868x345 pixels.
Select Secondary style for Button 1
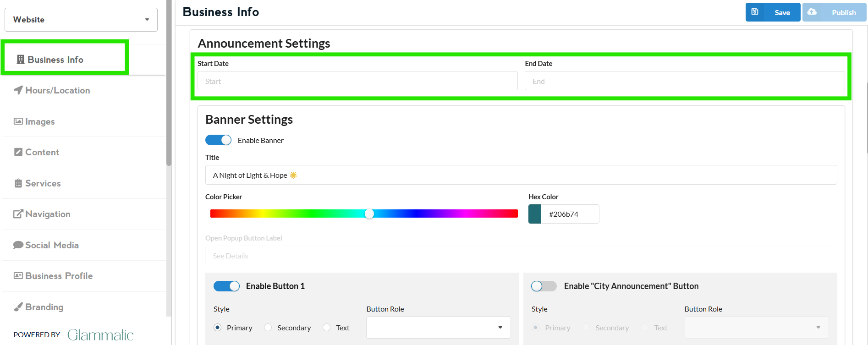268,328
